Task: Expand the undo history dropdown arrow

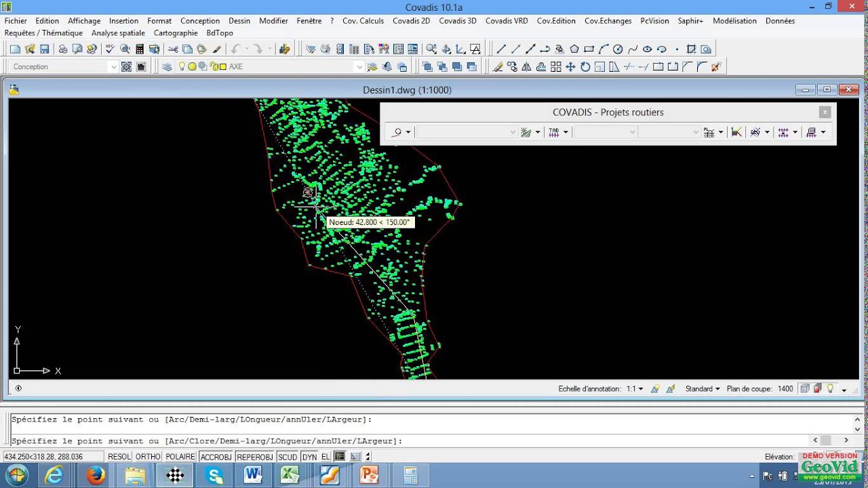Action: pyautogui.click(x=246, y=49)
